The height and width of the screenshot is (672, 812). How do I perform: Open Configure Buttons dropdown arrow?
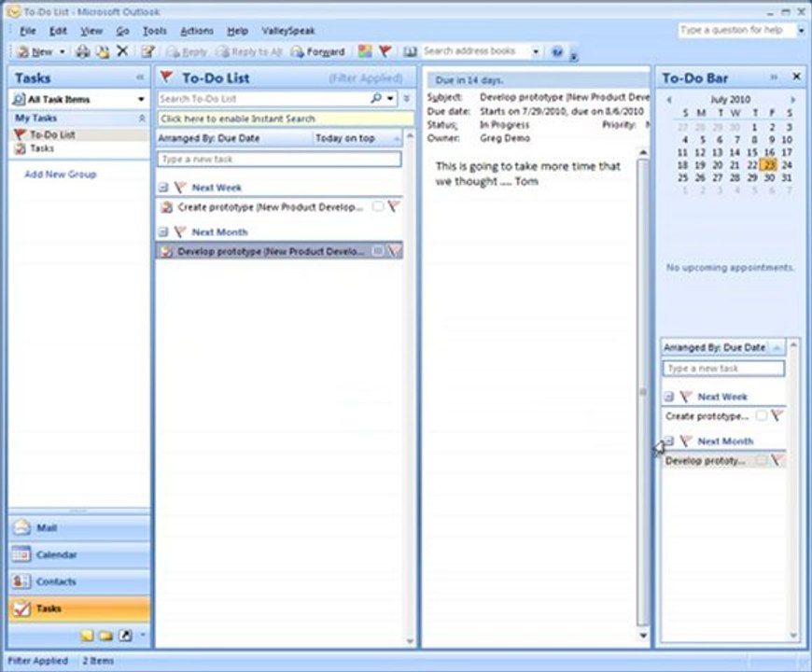click(x=143, y=635)
